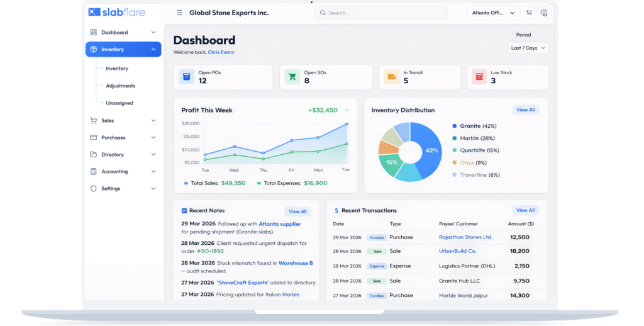The width and height of the screenshot is (644, 326).
Task: Expand the Accounting sidebar chevron
Action: click(x=153, y=171)
